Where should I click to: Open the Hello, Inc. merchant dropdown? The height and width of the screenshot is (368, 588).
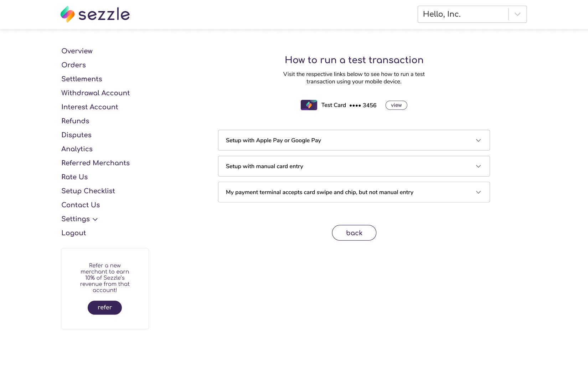point(517,14)
